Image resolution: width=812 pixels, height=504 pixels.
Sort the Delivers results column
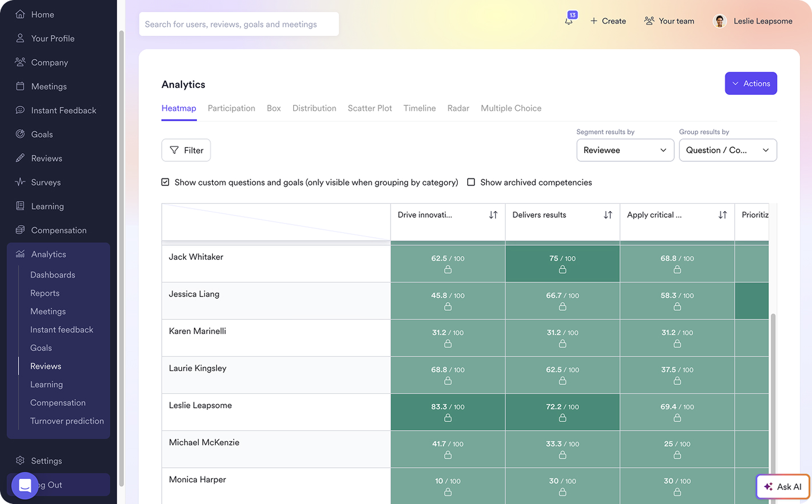(x=607, y=214)
